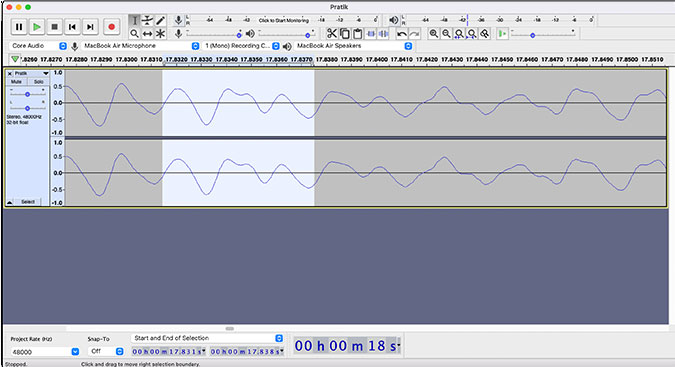Cut selection with the scissors icon
Viewport: 675px width, 367px height.
tap(331, 34)
